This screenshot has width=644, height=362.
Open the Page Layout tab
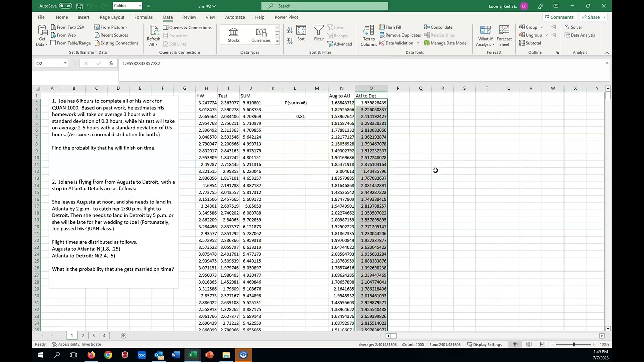(112, 17)
